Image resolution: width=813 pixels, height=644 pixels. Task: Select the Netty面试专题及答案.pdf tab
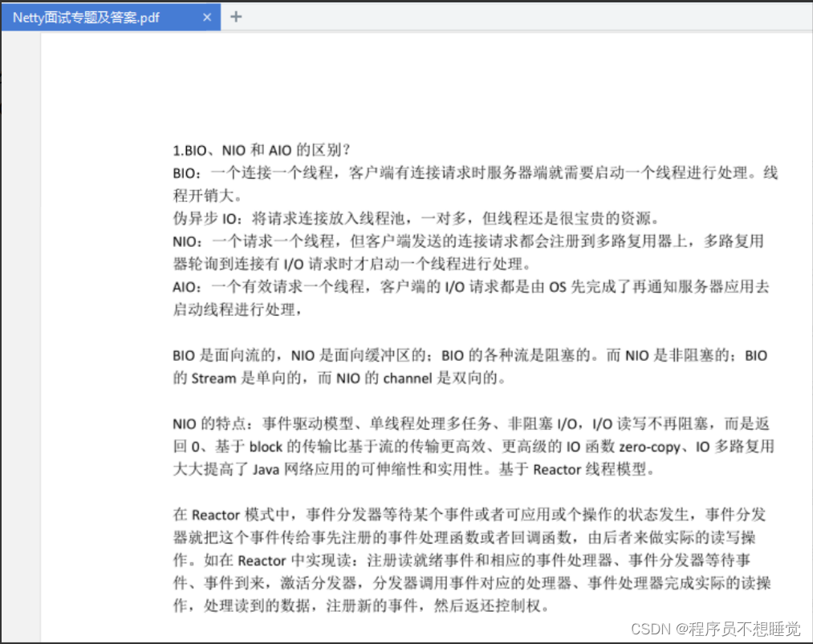(111, 17)
